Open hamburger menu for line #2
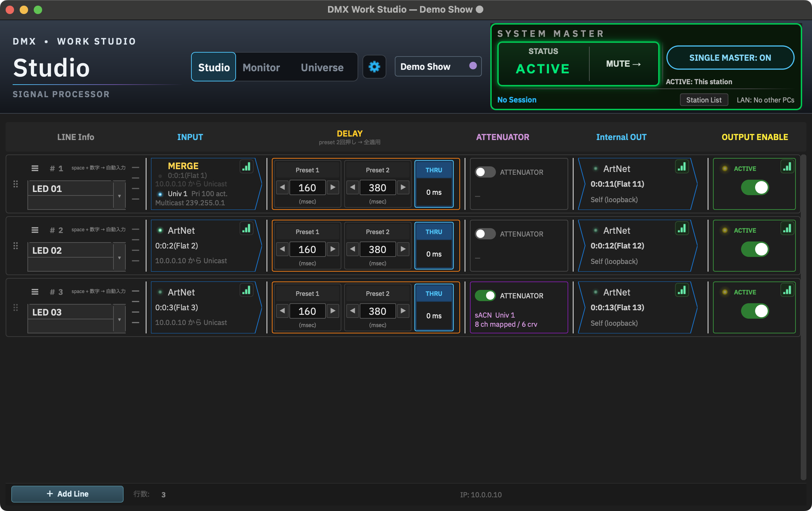Viewport: 812px width, 511px height. (35, 230)
